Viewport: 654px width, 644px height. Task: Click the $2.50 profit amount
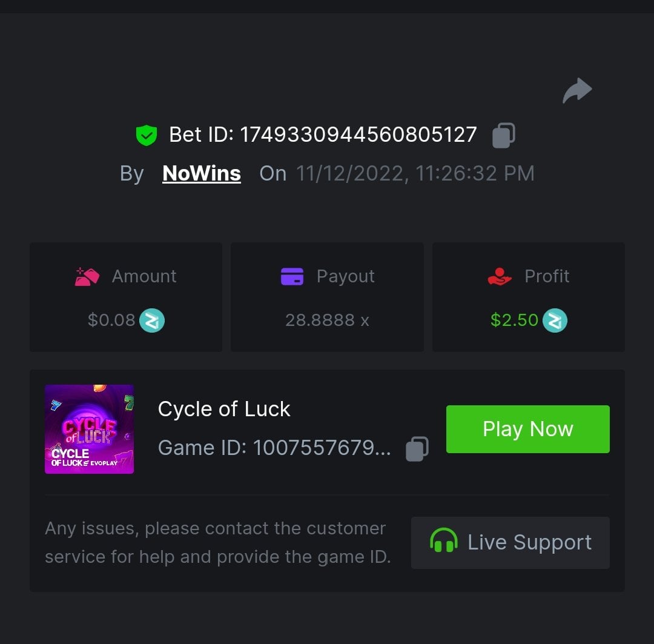click(x=514, y=320)
